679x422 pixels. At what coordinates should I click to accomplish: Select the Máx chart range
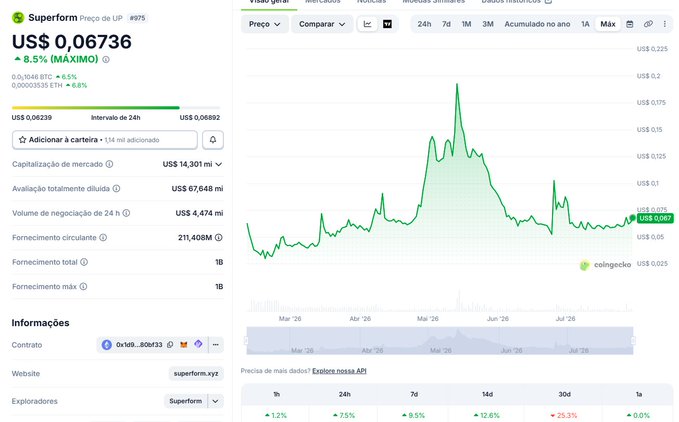pyautogui.click(x=608, y=24)
